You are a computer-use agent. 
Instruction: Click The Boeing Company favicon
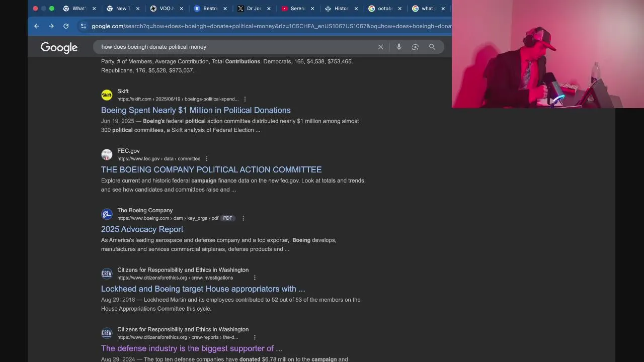pos(107,214)
